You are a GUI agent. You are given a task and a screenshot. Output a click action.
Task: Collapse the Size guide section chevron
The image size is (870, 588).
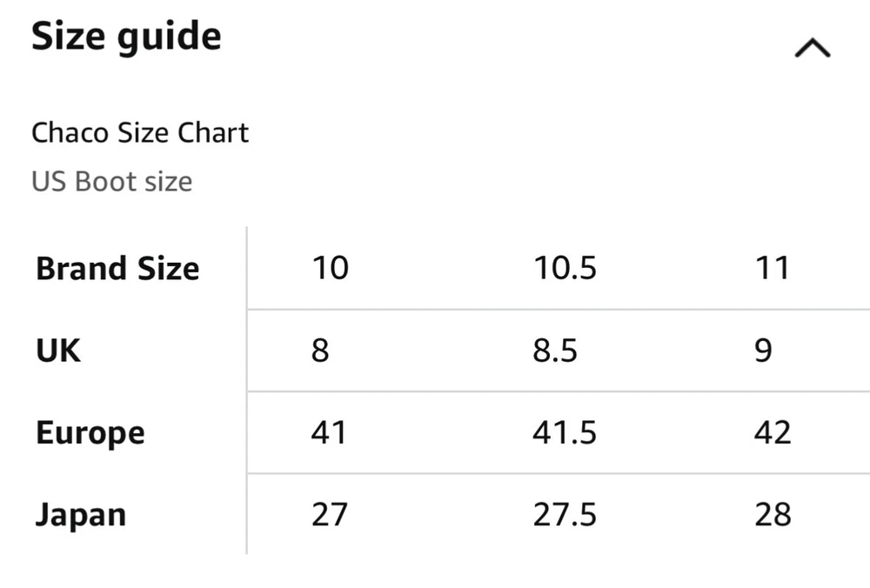(813, 50)
